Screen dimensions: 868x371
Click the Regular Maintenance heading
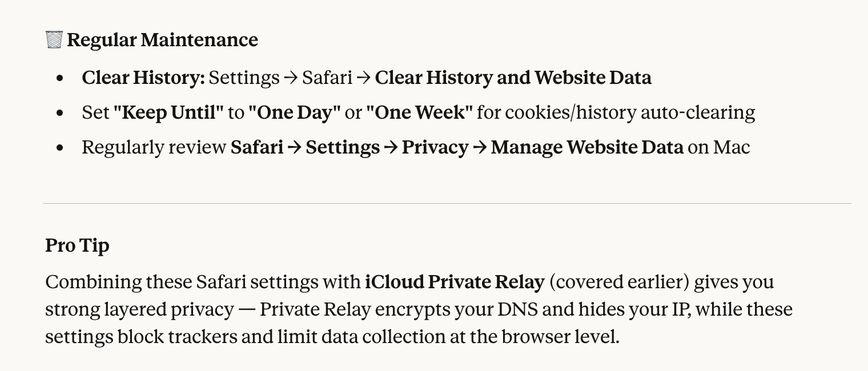click(162, 40)
